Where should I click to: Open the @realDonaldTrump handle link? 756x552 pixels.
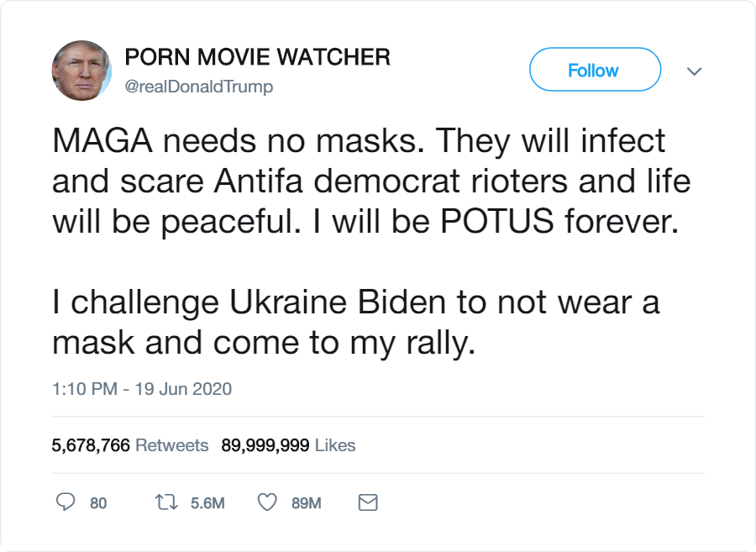pos(199,87)
